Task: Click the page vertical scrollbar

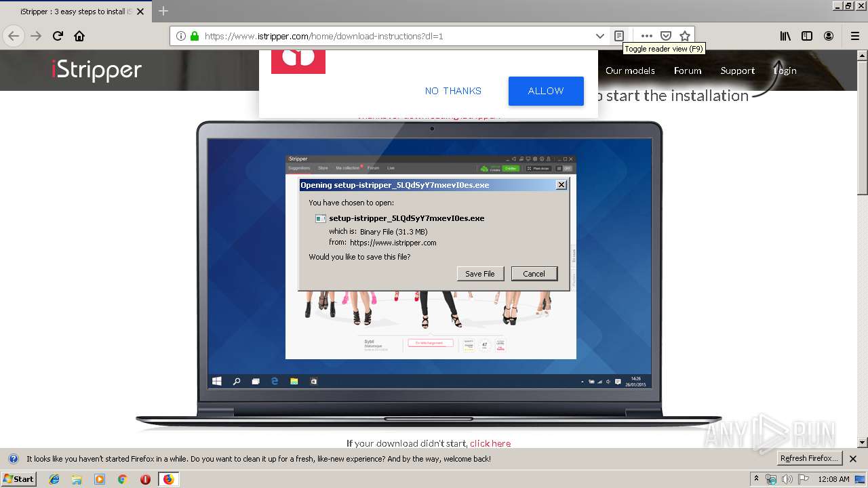Action: [862, 249]
